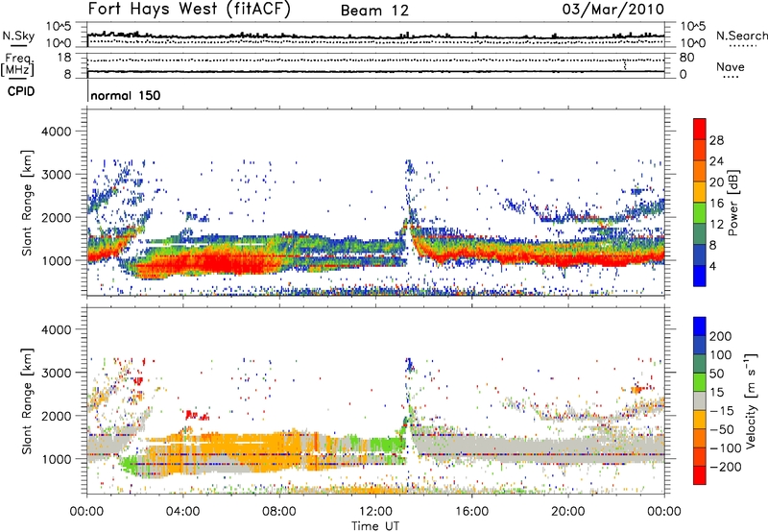Click the light green 12–16 dB Power segment
Screen dimensions: 768x532
pos(700,212)
